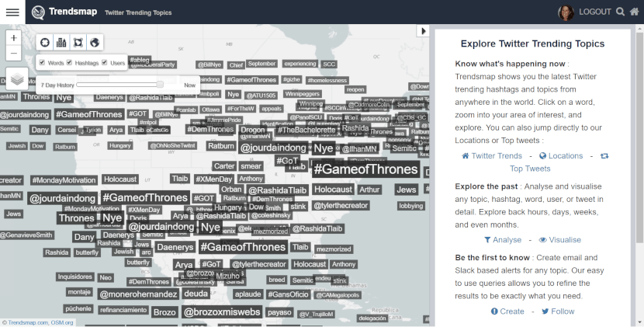The height and width of the screenshot is (334, 644).
Task: Toggle the Users checkbox
Action: [104, 62]
